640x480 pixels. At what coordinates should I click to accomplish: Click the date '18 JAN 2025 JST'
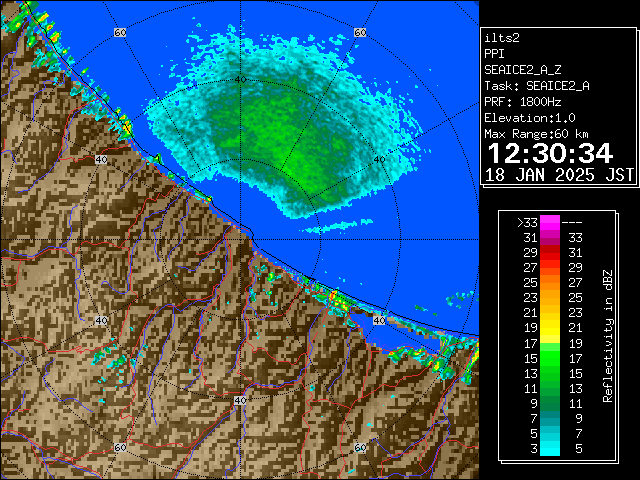click(x=559, y=175)
